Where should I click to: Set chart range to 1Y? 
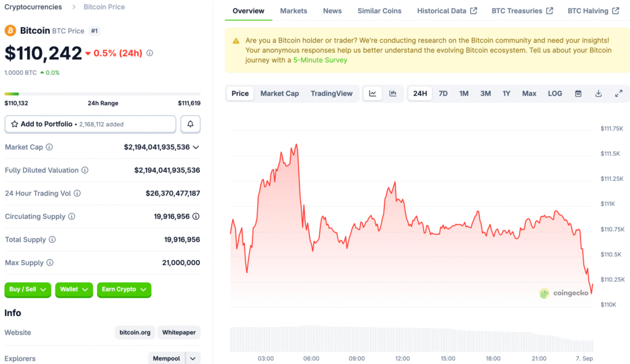click(506, 93)
